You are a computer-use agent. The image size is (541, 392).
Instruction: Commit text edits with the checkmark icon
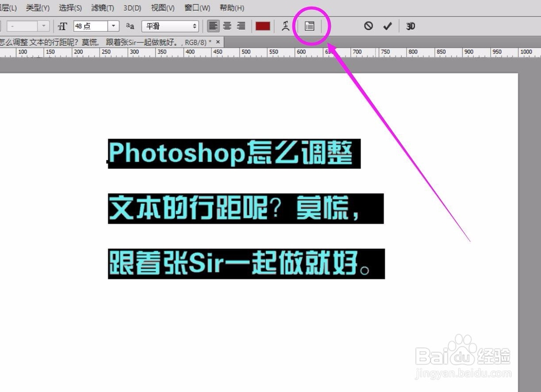pyautogui.click(x=387, y=26)
